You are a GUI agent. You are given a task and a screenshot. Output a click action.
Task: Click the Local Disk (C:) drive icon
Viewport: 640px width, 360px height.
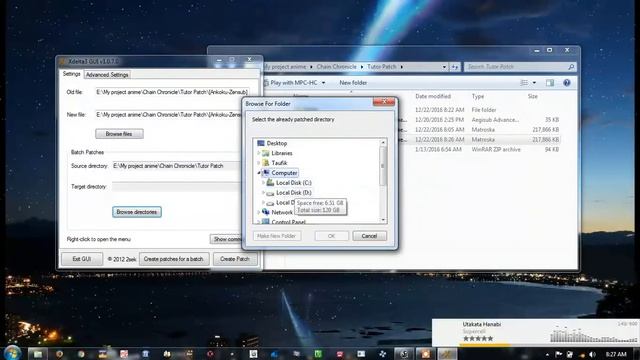(270, 182)
